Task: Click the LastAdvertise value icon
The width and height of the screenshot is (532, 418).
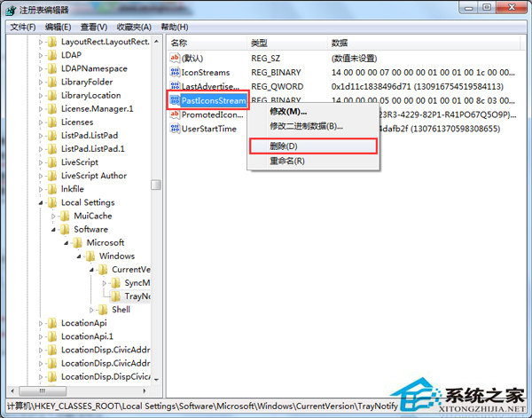Action: pyautogui.click(x=175, y=86)
